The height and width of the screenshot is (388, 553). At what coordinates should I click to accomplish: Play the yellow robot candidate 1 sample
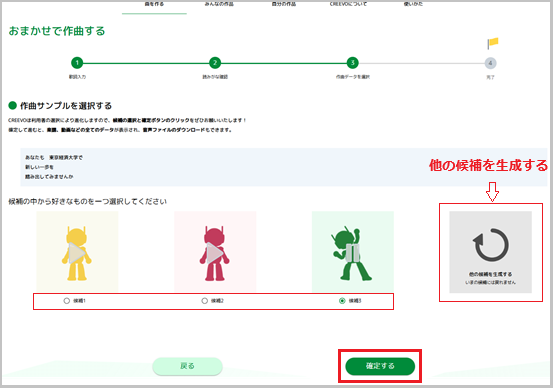click(x=77, y=253)
